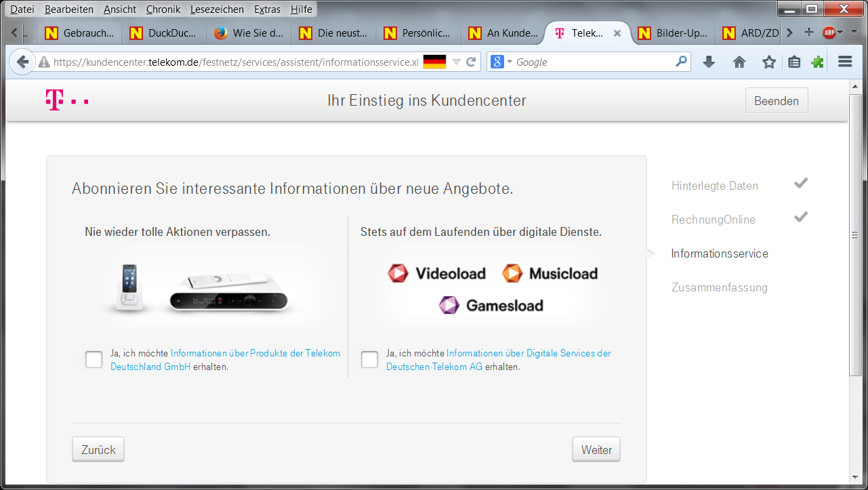Open a new tab with plus icon
Screen dimensions: 868x490
click(808, 33)
